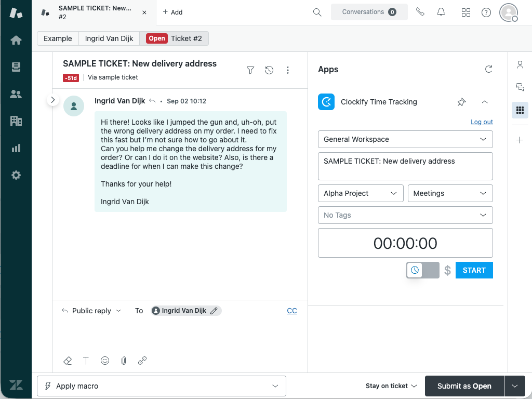Open the Alpha Project dropdown
The image size is (532, 399).
coord(360,193)
